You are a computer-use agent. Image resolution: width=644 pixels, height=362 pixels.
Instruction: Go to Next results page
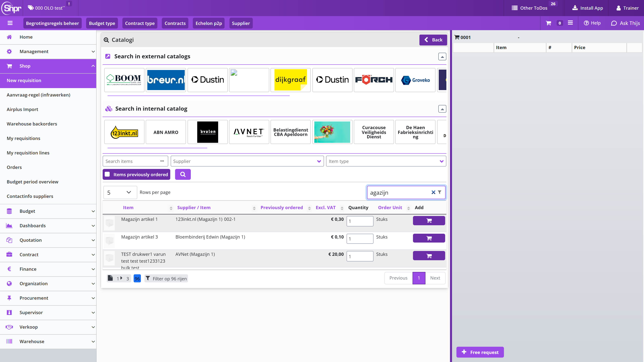tap(435, 278)
